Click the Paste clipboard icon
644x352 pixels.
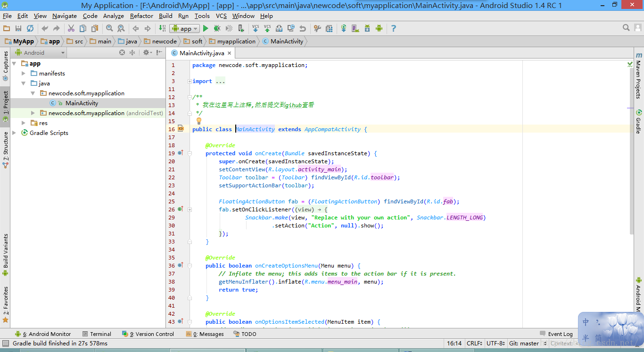tap(95, 28)
